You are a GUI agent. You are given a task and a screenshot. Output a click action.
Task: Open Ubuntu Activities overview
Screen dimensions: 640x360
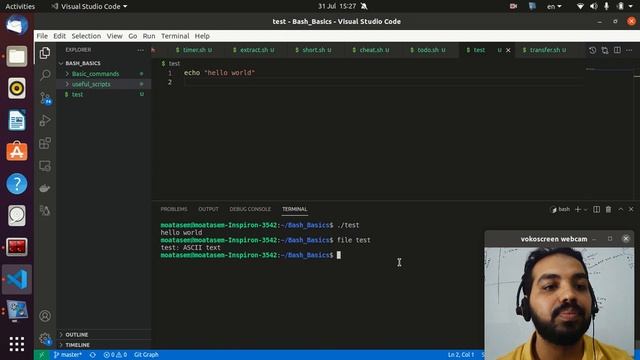(x=20, y=6)
